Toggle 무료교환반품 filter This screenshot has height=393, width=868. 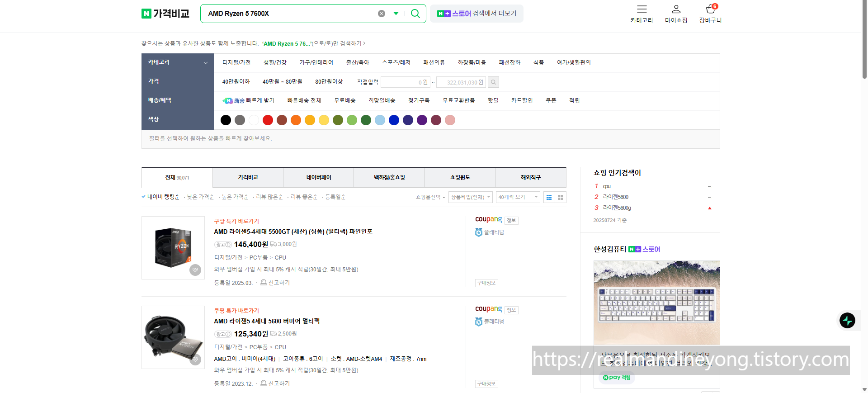[x=458, y=100]
